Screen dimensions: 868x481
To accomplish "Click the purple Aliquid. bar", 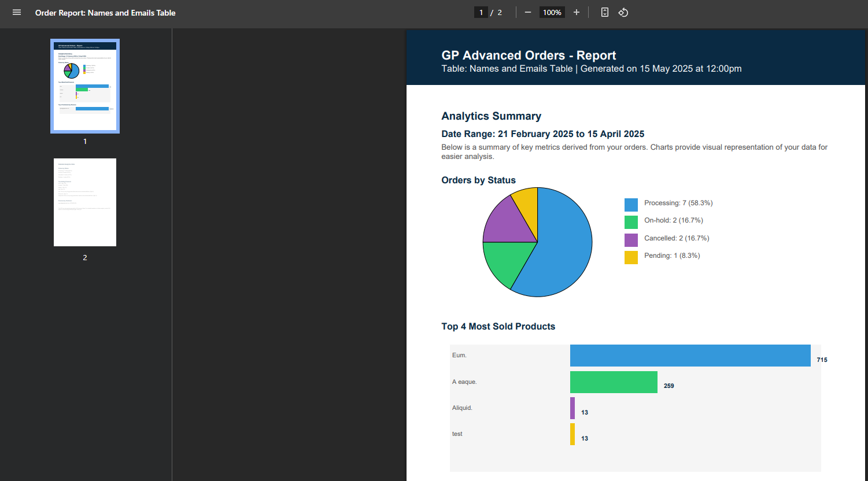I will coord(572,408).
